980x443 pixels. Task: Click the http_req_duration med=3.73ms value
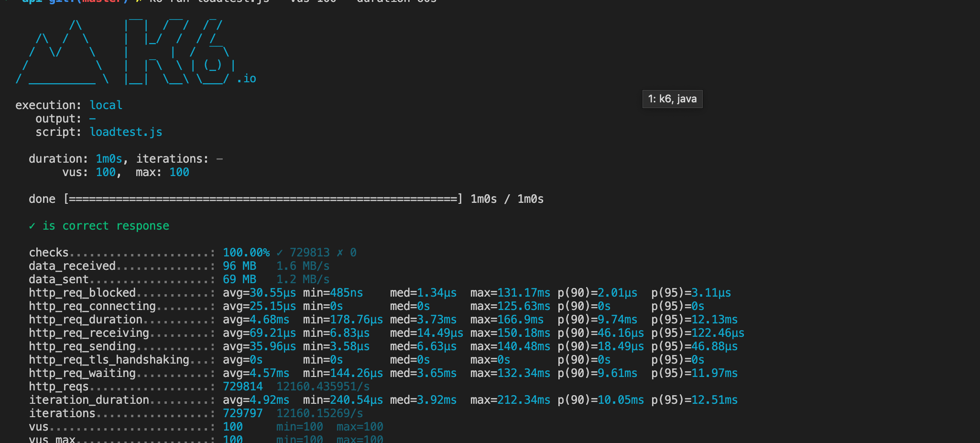pyautogui.click(x=423, y=320)
